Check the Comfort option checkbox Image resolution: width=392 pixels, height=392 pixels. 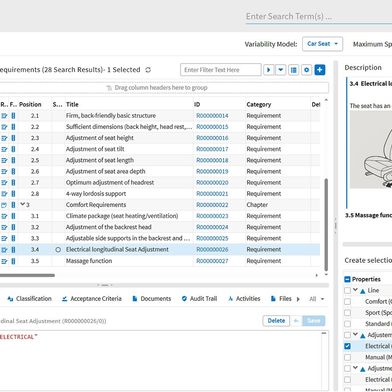coord(347,302)
